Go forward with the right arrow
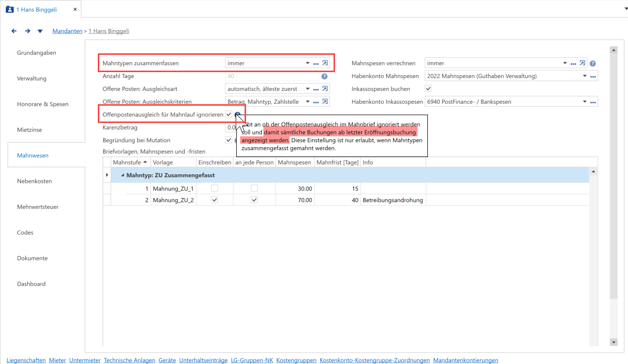The width and height of the screenshot is (628, 364). (28, 31)
